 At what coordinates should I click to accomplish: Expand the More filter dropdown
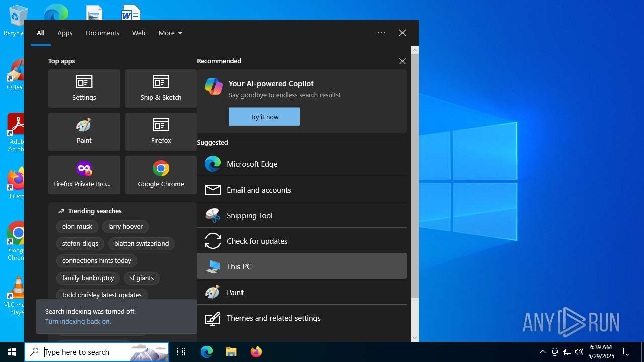[171, 33]
